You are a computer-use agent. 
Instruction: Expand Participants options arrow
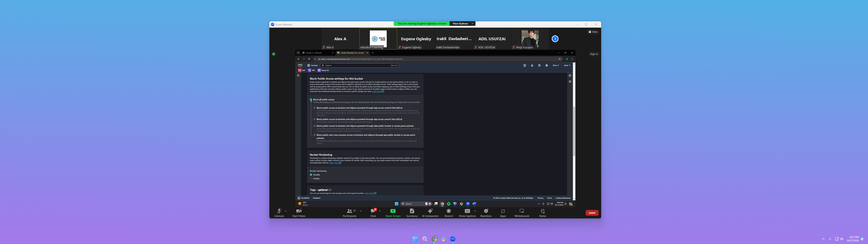click(361, 211)
